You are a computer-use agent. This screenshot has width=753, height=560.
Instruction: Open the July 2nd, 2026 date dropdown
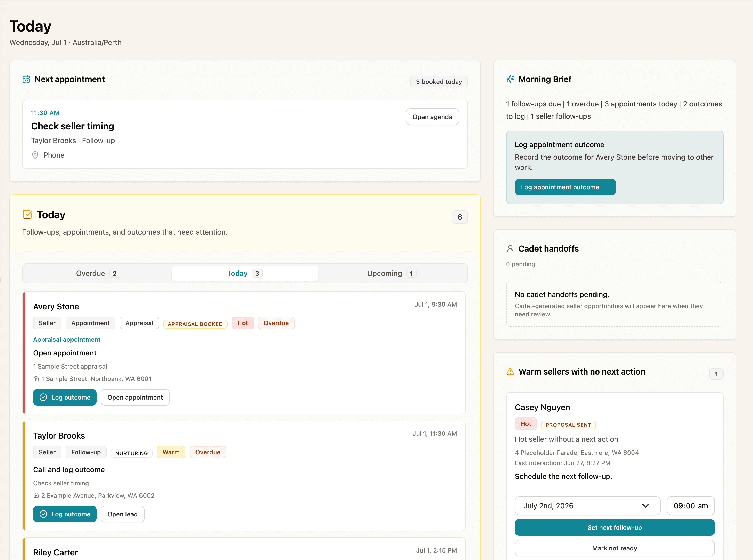coord(587,506)
